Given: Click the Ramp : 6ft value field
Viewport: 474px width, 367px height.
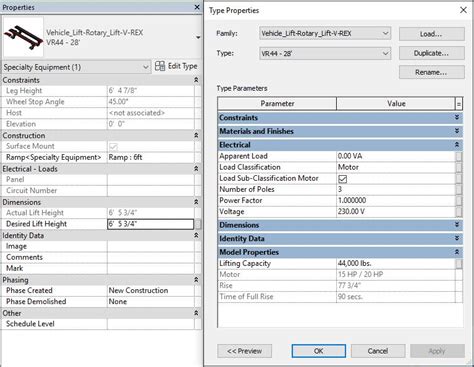Looking at the screenshot, I should [x=151, y=157].
